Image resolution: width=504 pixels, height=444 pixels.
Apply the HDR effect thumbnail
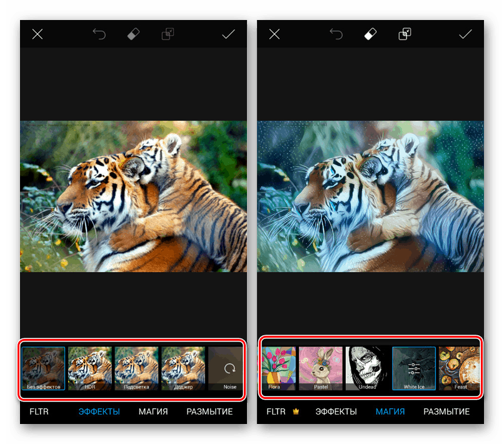point(90,368)
